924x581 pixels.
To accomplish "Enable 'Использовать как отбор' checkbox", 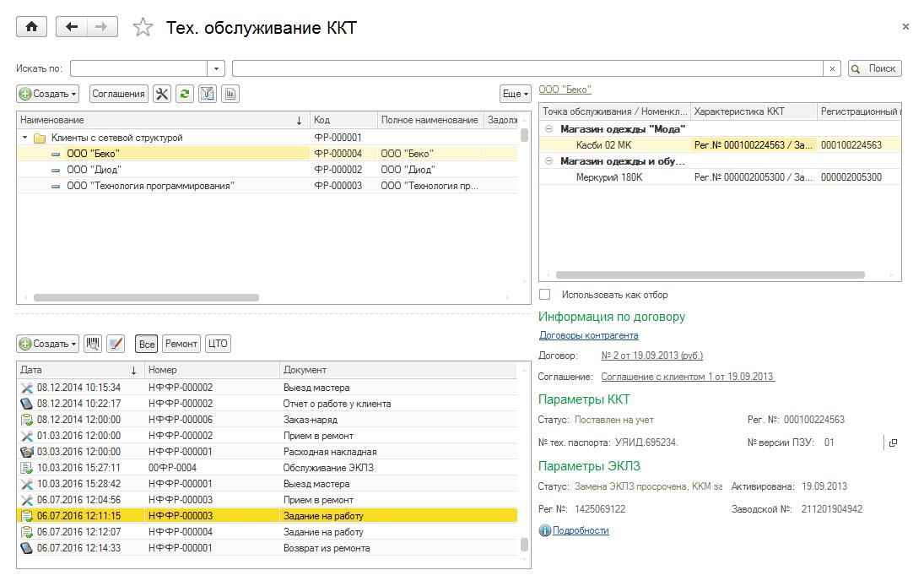I will pyautogui.click(x=545, y=295).
